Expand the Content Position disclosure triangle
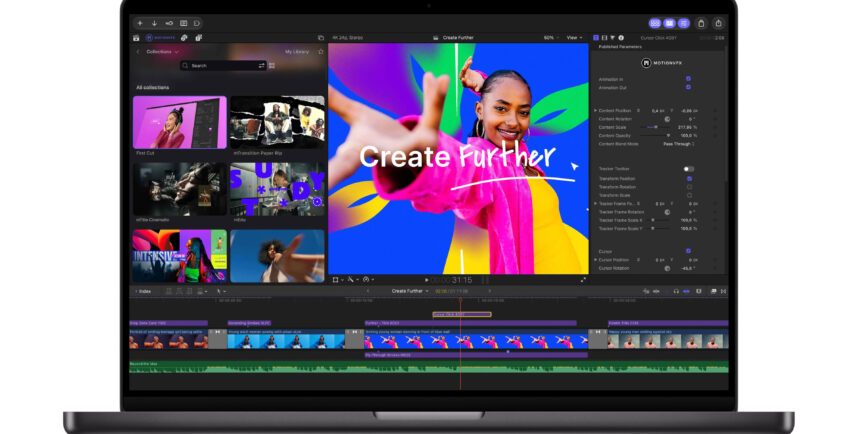858x434 pixels. pos(596,111)
